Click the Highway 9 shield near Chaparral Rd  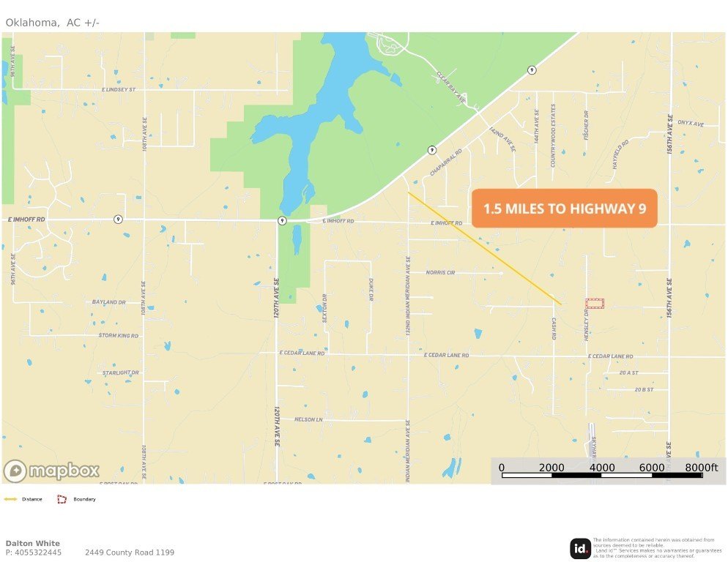coord(432,150)
